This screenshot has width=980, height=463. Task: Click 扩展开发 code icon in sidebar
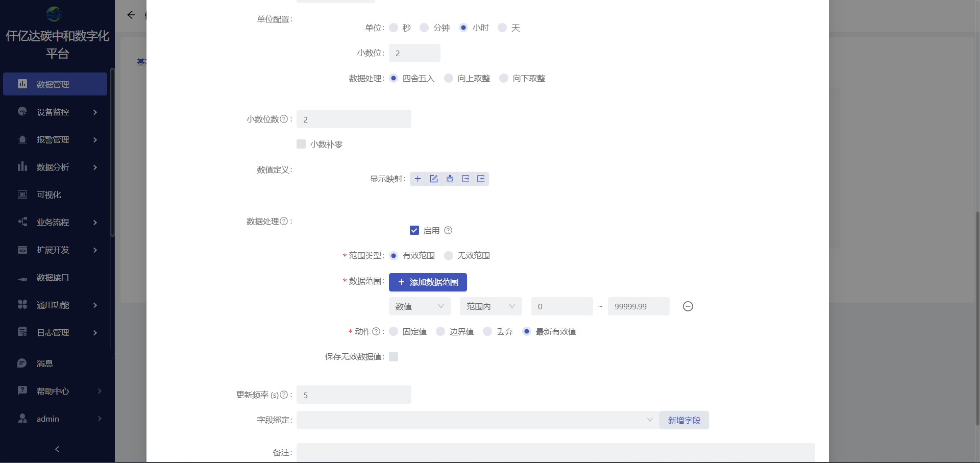pos(22,249)
